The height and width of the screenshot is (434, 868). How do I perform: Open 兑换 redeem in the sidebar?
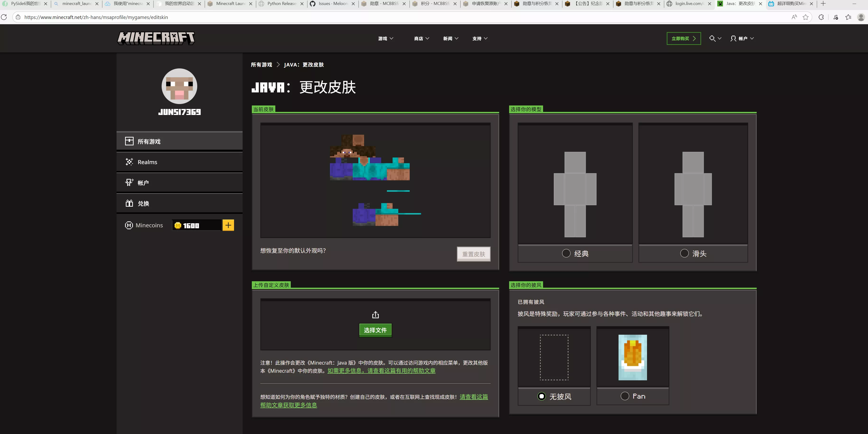coord(179,203)
